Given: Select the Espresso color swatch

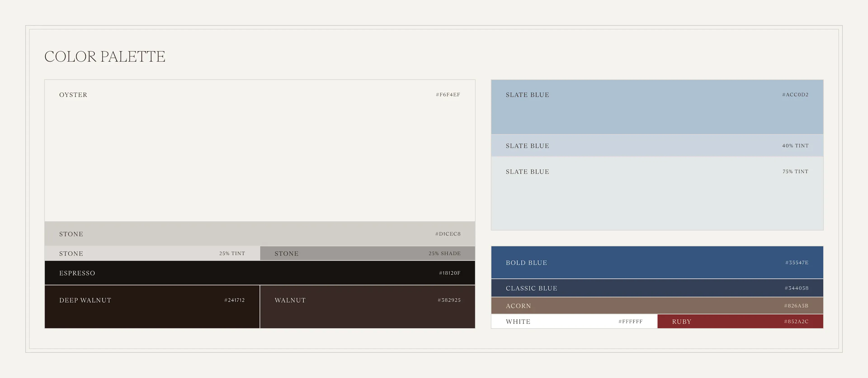Looking at the screenshot, I should pos(260,273).
